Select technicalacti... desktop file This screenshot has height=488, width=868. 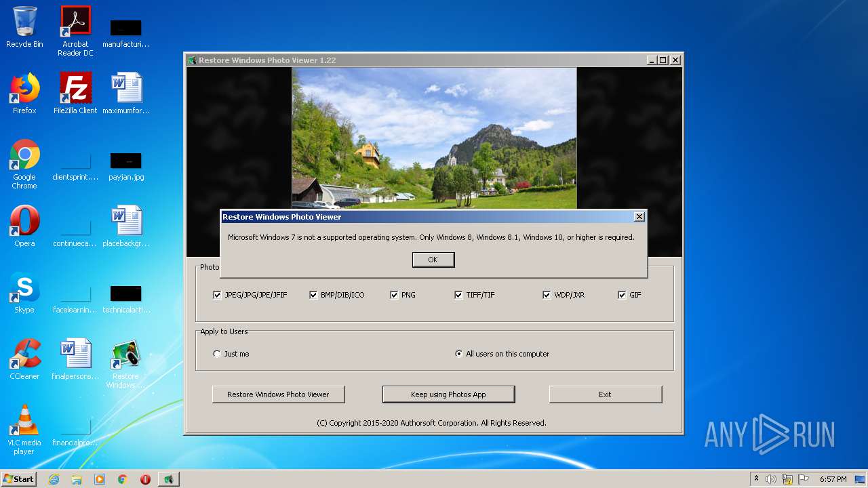pyautogui.click(x=125, y=299)
